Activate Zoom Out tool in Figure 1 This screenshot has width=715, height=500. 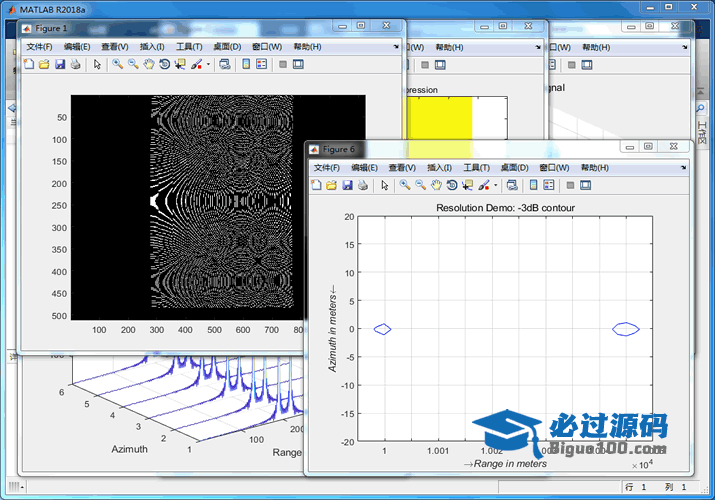(133, 64)
